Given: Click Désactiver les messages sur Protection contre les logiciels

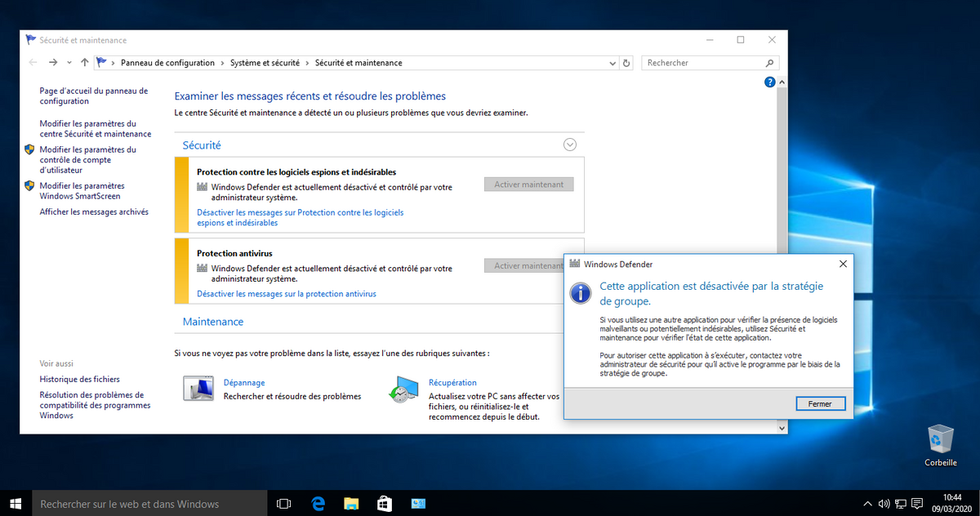Looking at the screenshot, I should 301,217.
